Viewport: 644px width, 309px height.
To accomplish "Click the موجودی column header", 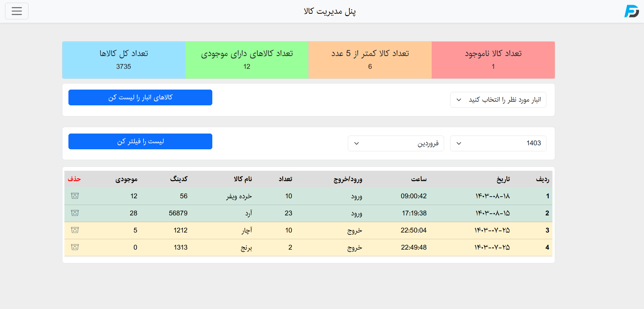I will 126,179.
